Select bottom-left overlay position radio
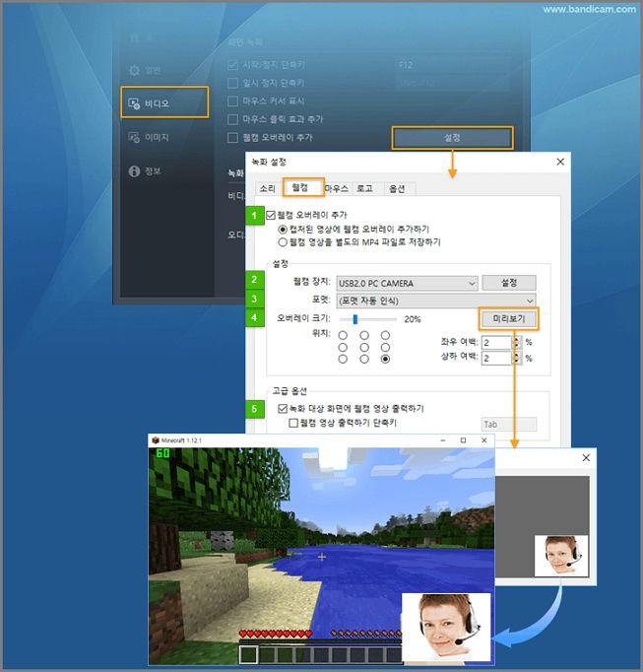 click(x=343, y=359)
